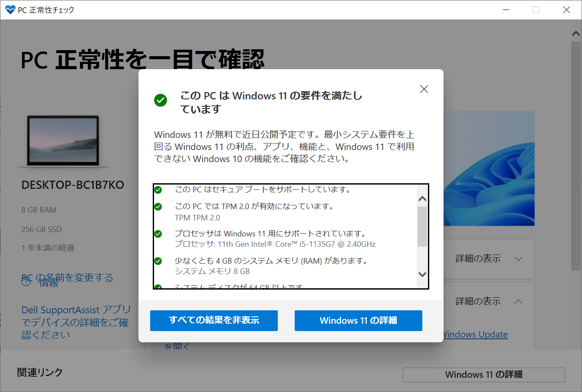582x392 pixels.
Task: Select the checkmark next to セキュア ブート result
Action: click(x=158, y=189)
